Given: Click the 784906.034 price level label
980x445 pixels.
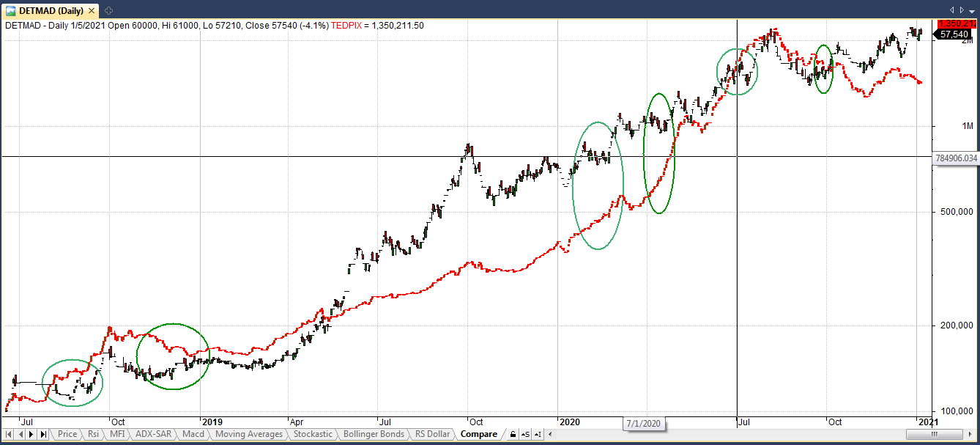Looking at the screenshot, I should tap(957, 158).
